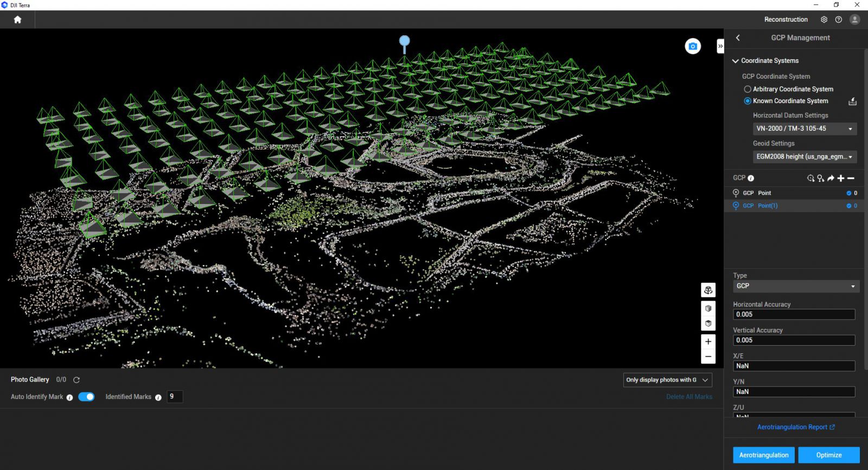This screenshot has width=868, height=470.
Task: Open settings gear in top bar
Action: click(824, 20)
